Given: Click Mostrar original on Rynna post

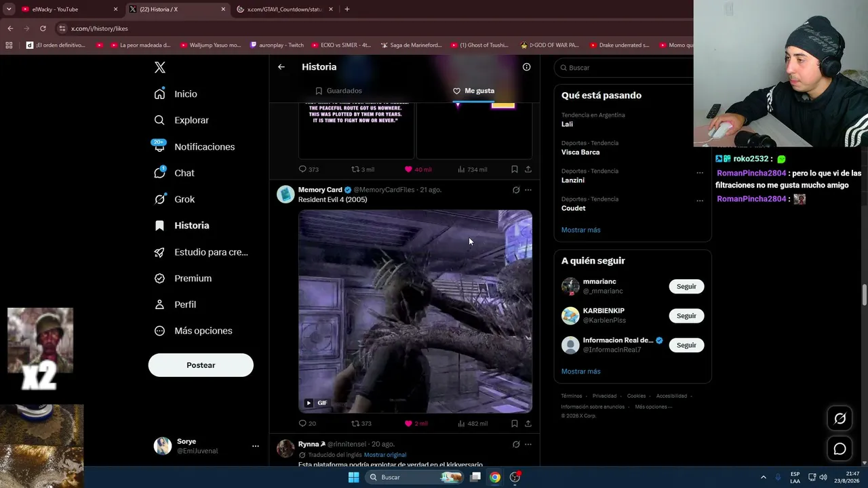Looking at the screenshot, I should (385, 455).
